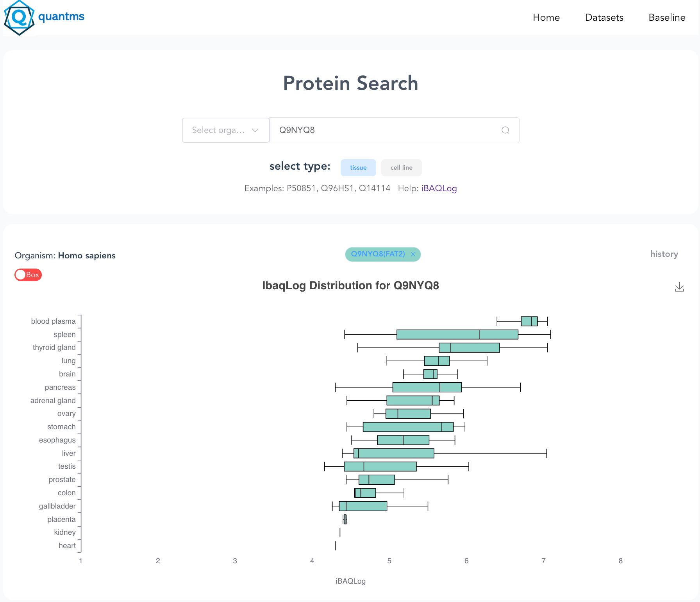Toggle the Box plot switch
The height and width of the screenshot is (602, 700).
tap(28, 275)
